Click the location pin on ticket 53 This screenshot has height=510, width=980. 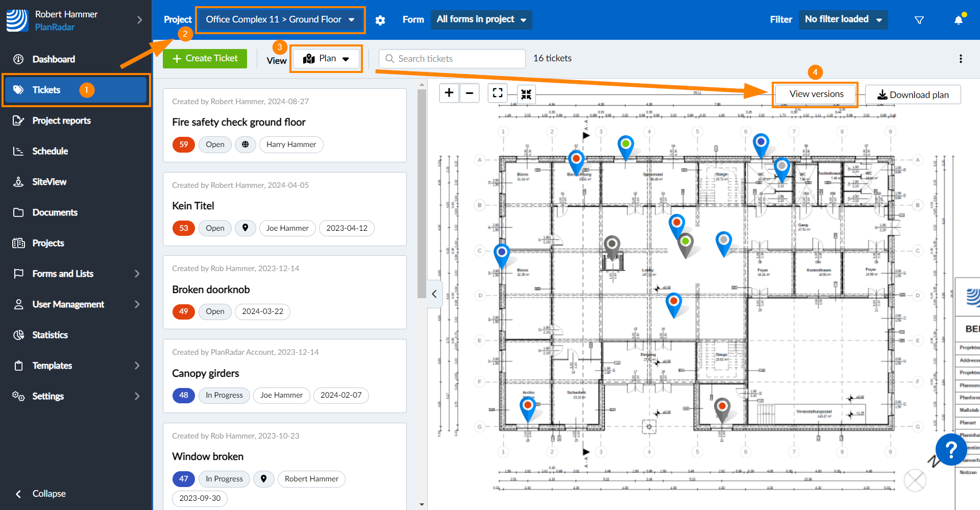246,228
